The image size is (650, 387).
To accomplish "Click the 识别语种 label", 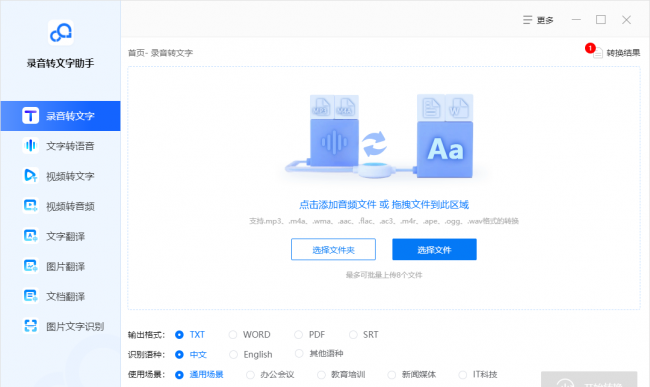I will [146, 354].
